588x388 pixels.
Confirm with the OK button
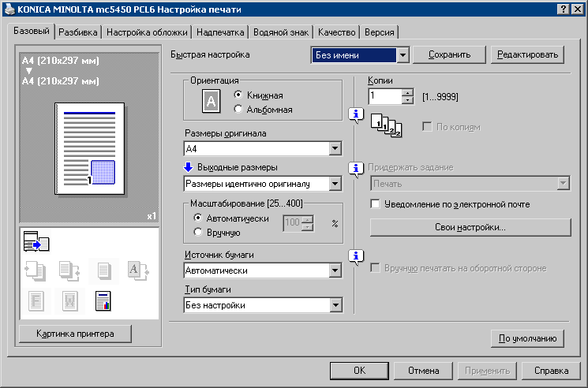pos(359,371)
